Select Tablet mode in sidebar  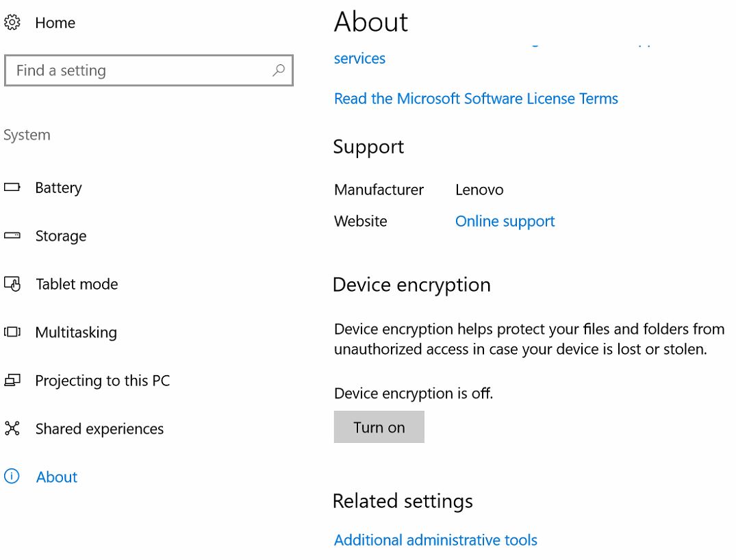tap(77, 284)
